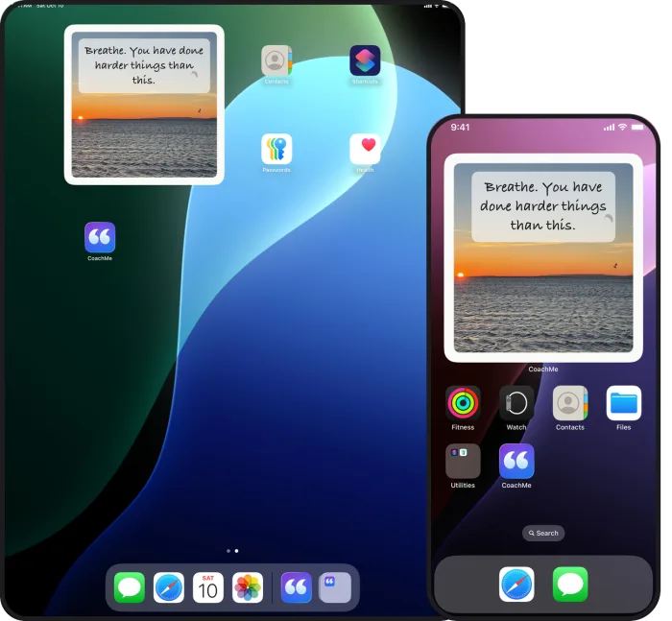Open Messages in the iPad dock
672x621 pixels.
[x=130, y=587]
